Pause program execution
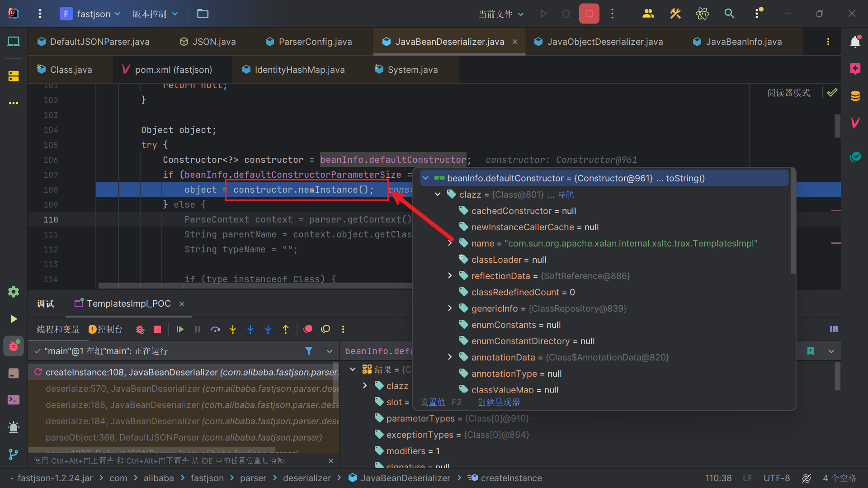Viewport: 868px width, 488px height. [x=198, y=329]
